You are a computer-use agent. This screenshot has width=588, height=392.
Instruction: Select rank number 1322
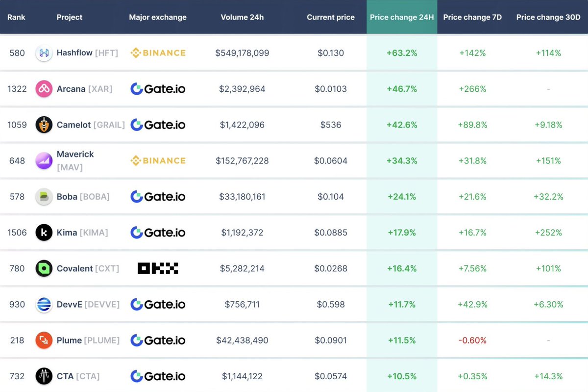[x=17, y=89]
